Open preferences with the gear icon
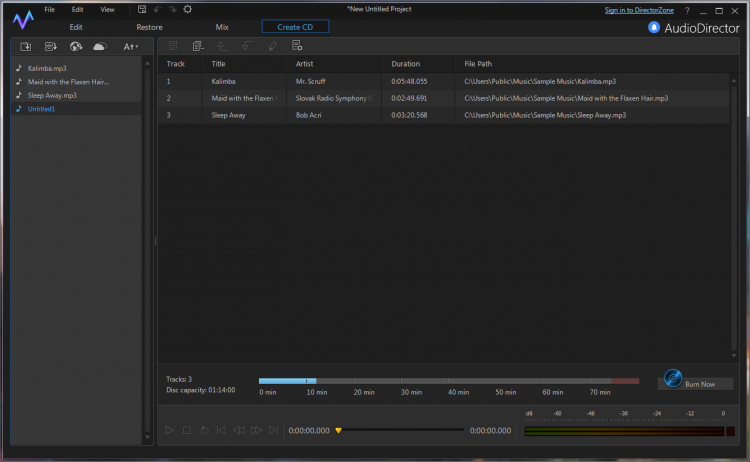The image size is (750, 462). pos(188,9)
